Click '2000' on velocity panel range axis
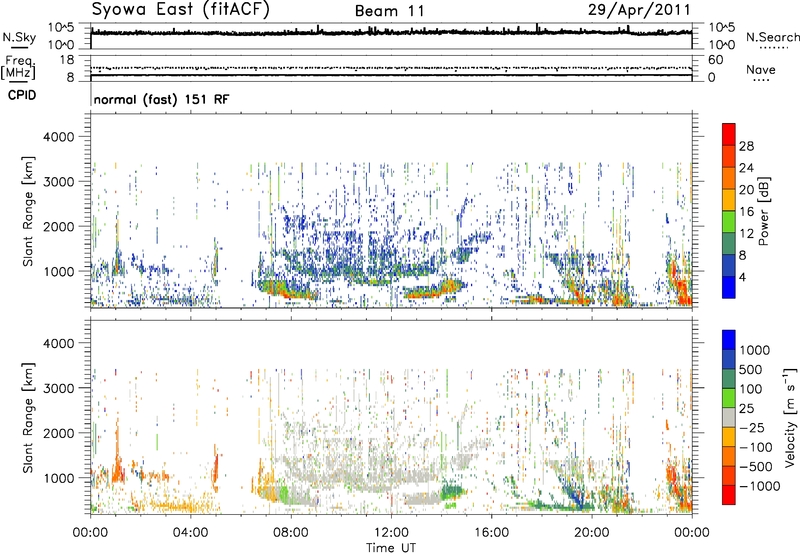 (58, 433)
